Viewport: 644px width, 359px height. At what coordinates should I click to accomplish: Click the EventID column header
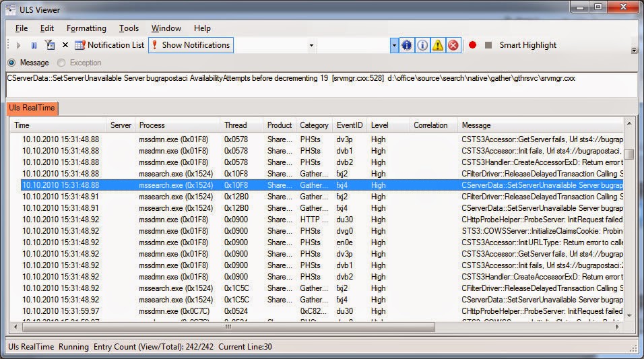[350, 125]
